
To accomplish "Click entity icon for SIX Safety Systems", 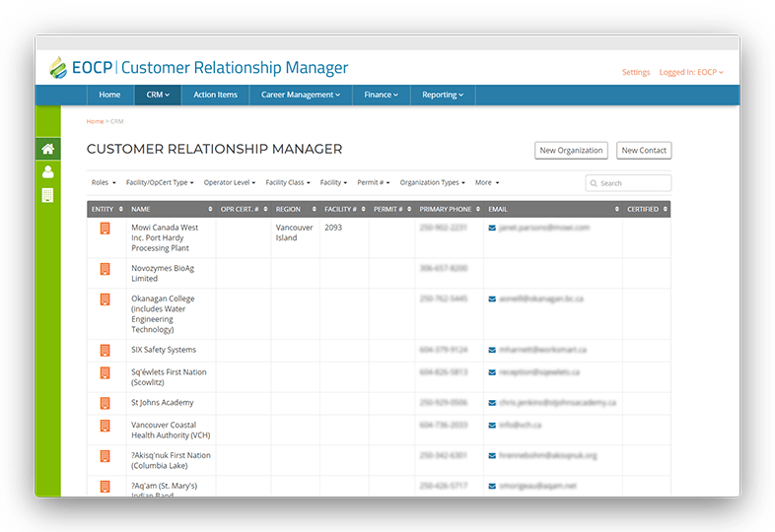I will (105, 350).
